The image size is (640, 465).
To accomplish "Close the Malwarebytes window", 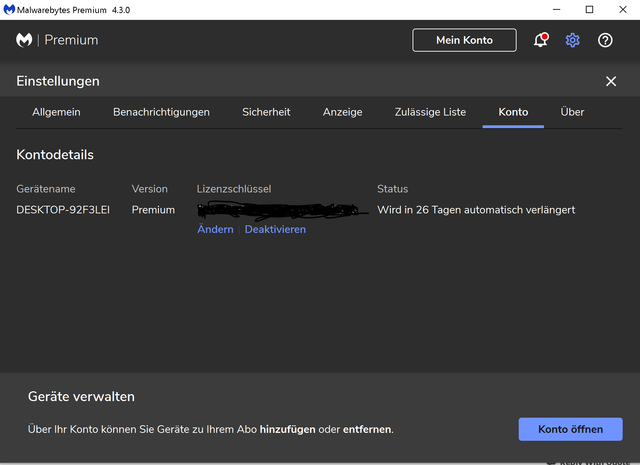I will pyautogui.click(x=622, y=9).
